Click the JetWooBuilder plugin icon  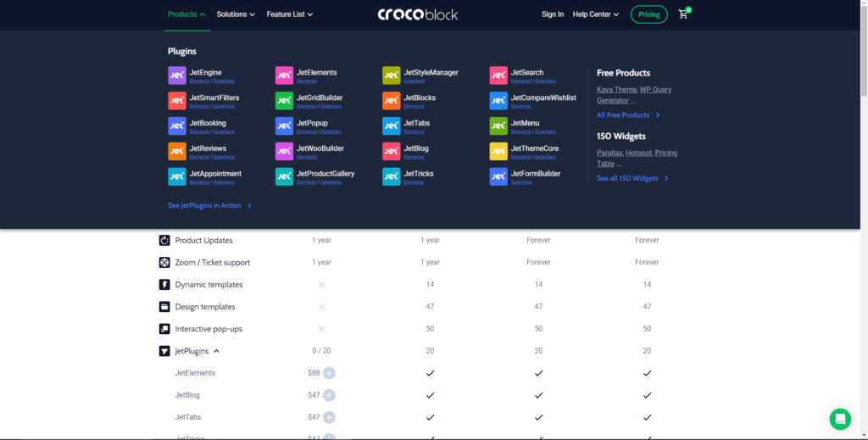pyautogui.click(x=284, y=151)
